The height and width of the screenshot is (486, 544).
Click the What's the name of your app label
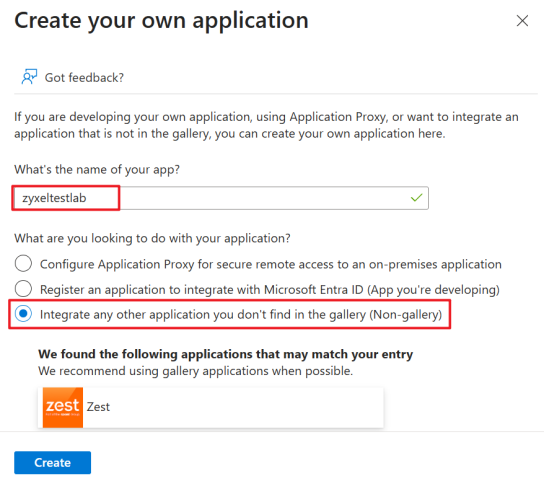[97, 170]
